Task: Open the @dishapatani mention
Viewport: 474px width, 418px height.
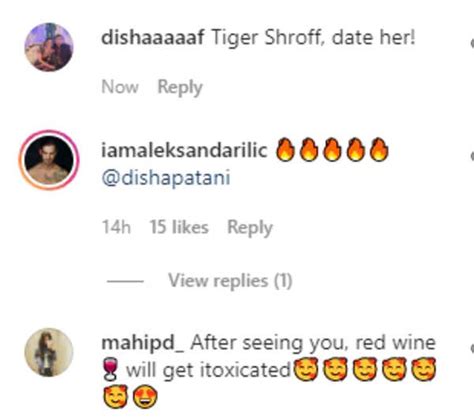Action: (166, 178)
